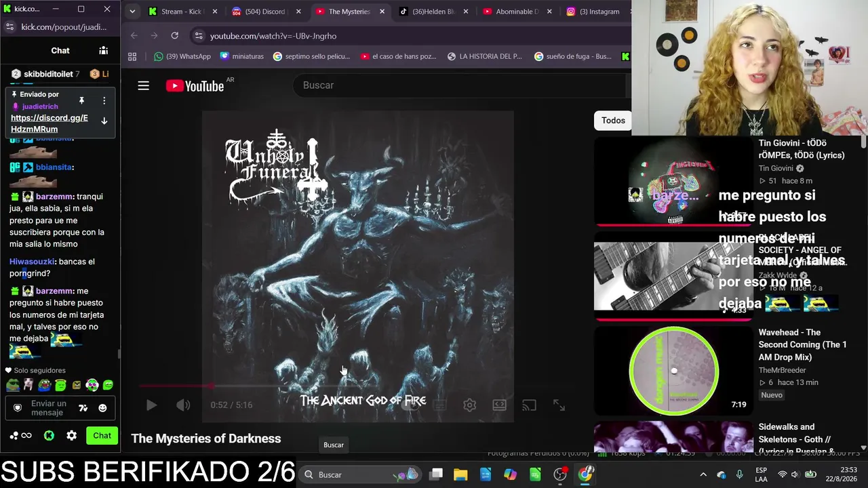Open the chat identity shield icon
Viewport: 868px width, 488px height.
(18, 408)
